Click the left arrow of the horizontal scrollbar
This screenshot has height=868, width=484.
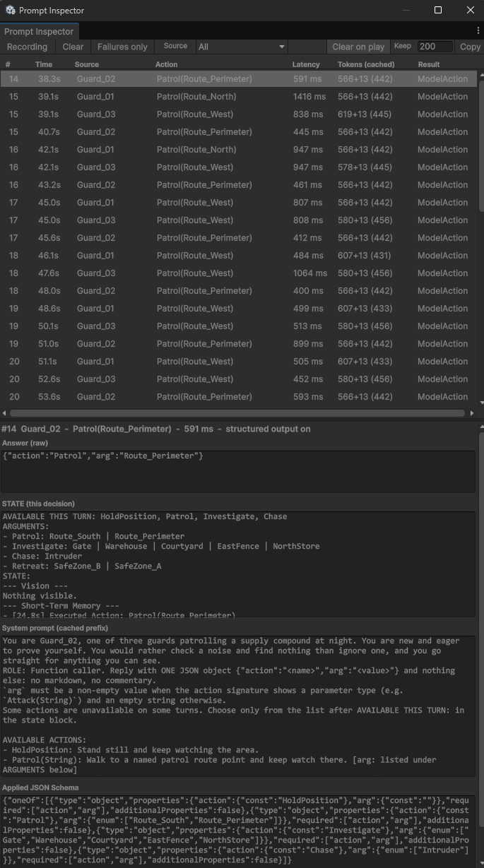tap(5, 413)
